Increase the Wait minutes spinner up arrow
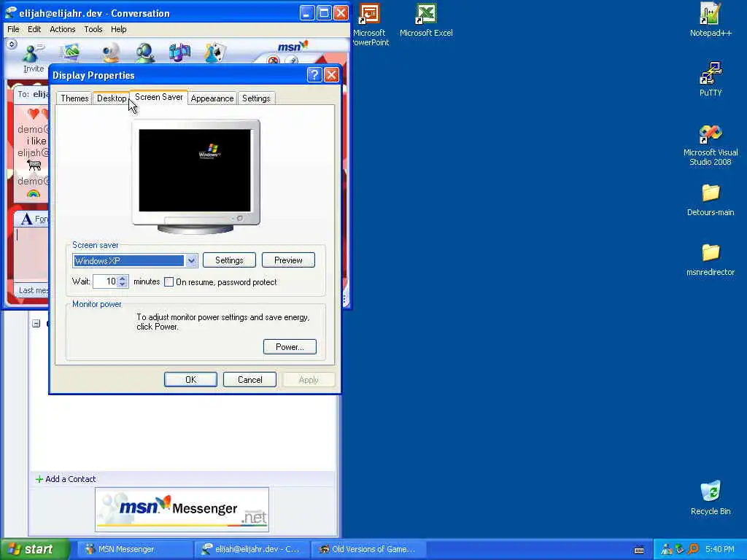Screen dimensions: 747x560 [123, 278]
